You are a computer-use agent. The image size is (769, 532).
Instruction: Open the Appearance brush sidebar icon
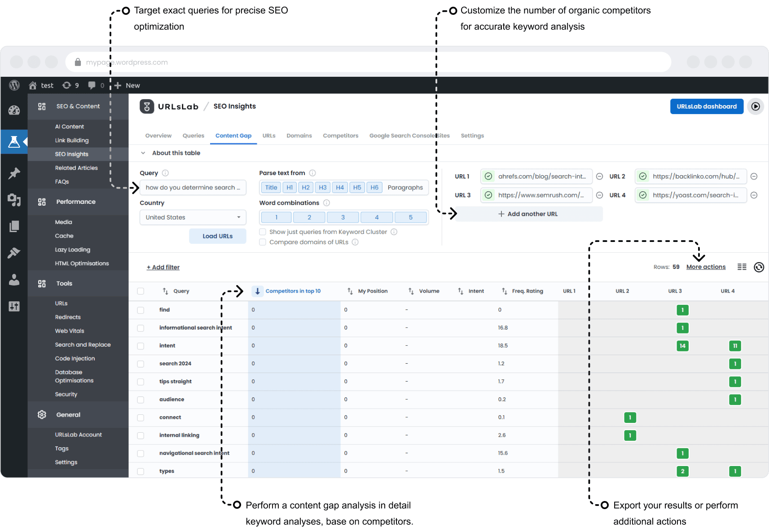tap(14, 253)
